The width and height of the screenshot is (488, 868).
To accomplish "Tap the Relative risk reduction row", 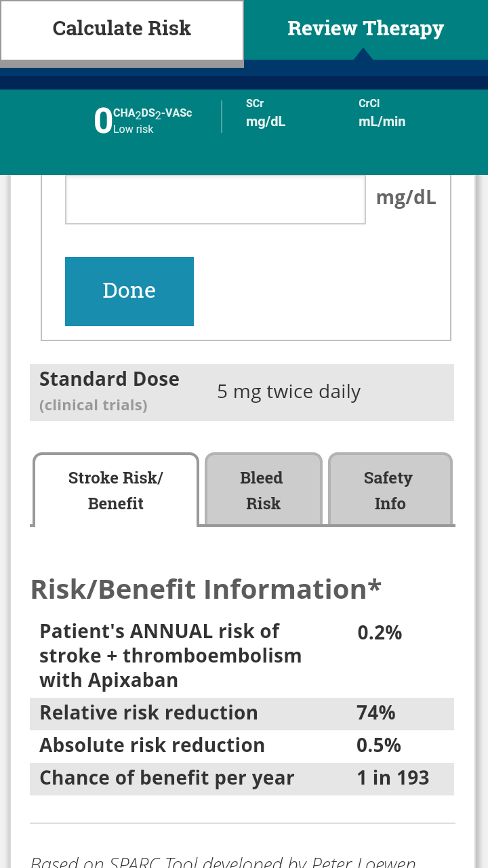I will [242, 713].
